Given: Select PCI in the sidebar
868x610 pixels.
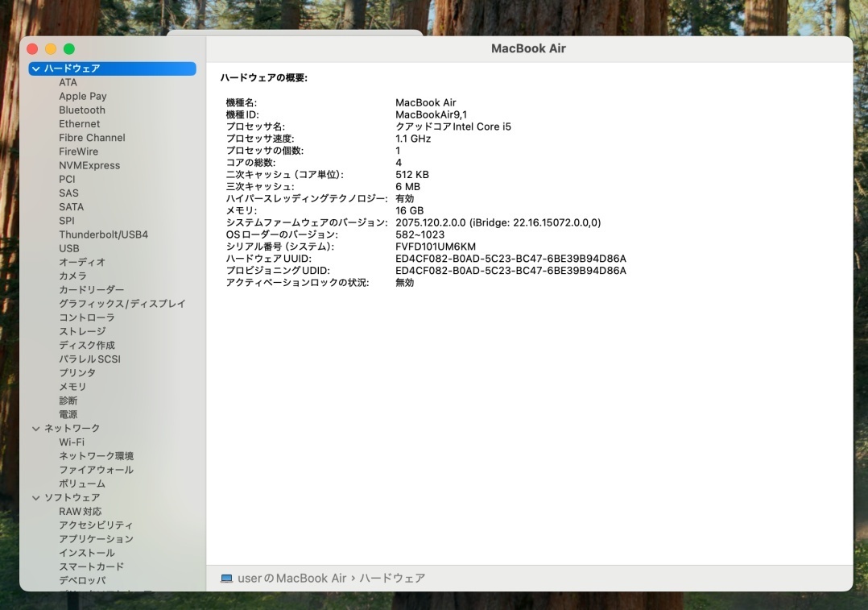Looking at the screenshot, I should [x=67, y=180].
